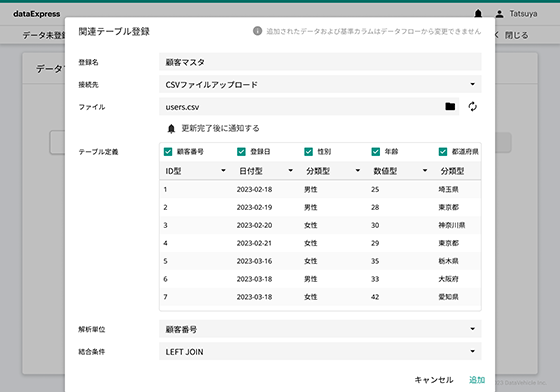Click the 2023-02-18 date cell
Screen dimensions: 560x392
(254, 189)
